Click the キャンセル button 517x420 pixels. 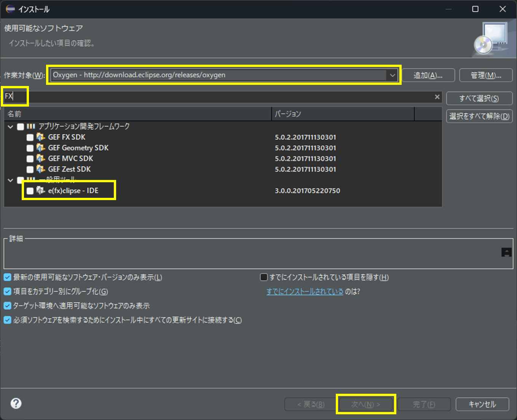[x=482, y=404]
